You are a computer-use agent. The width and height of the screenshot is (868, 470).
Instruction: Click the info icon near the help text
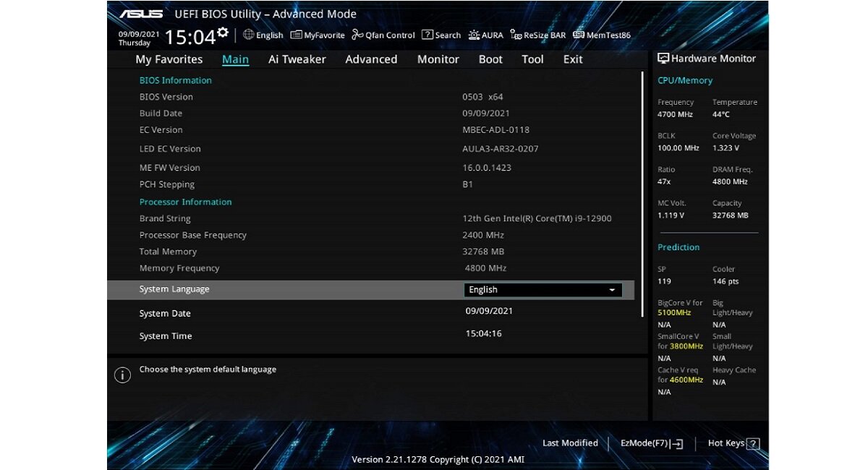(x=122, y=375)
